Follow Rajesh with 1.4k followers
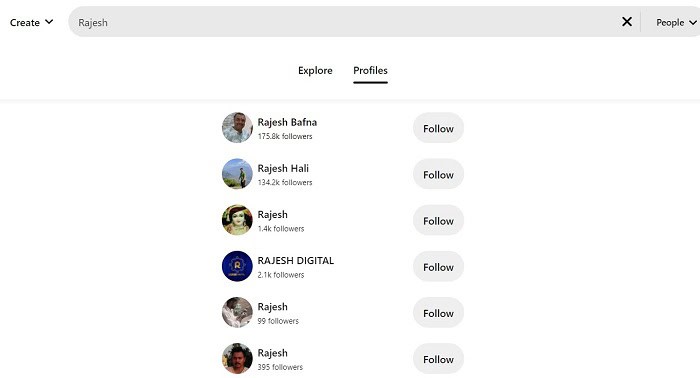The width and height of the screenshot is (700, 378). click(438, 221)
